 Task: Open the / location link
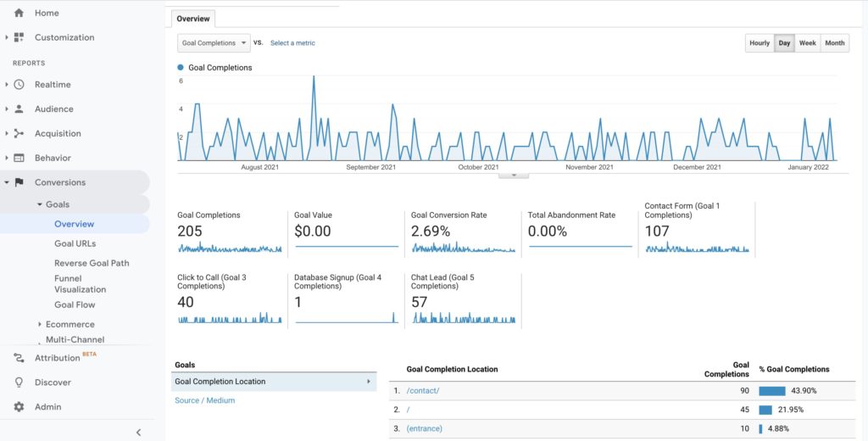(x=408, y=410)
